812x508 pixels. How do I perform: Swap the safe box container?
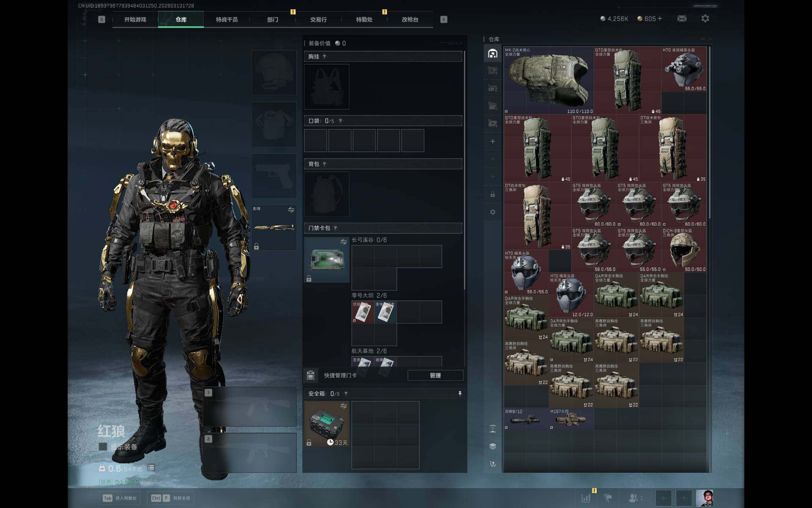343,406
